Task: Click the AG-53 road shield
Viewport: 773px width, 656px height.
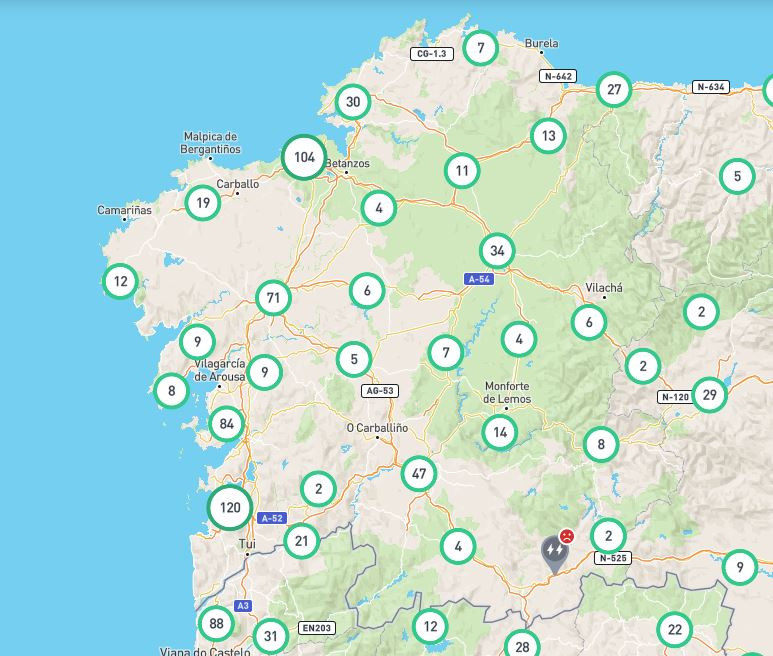Action: point(380,391)
